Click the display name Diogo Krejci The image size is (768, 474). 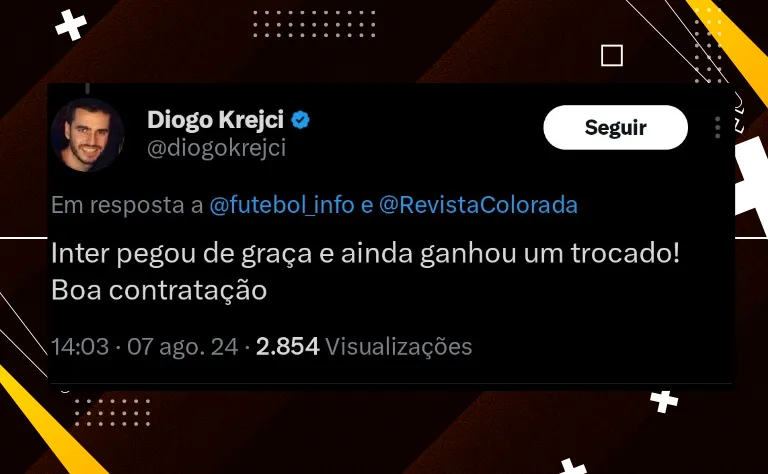coord(215,119)
